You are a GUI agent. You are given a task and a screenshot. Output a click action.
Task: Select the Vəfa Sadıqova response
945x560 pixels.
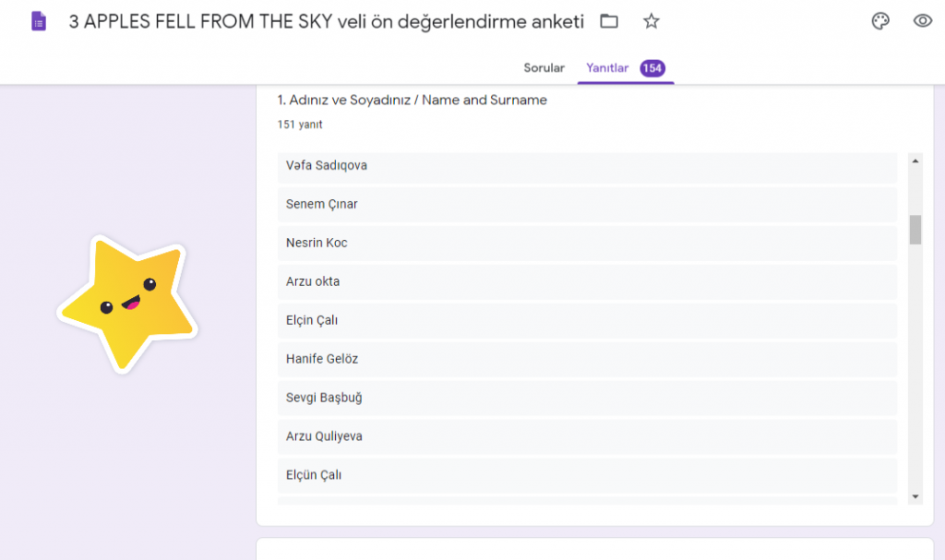point(587,166)
